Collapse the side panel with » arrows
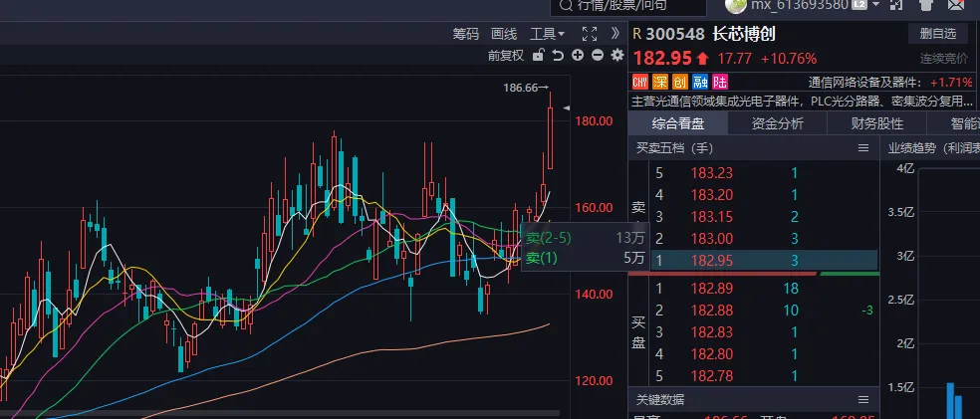Screen dimensions: 980x419 pos(615,34)
